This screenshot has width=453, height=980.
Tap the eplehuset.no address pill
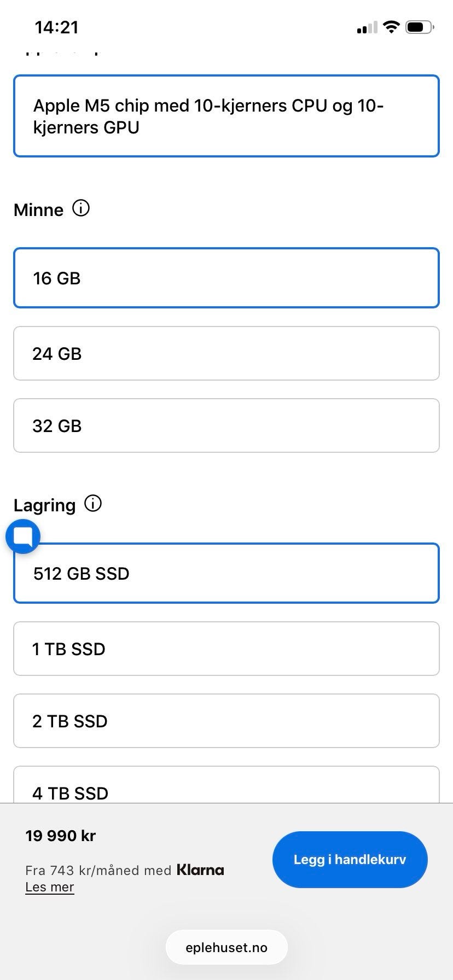tap(226, 947)
